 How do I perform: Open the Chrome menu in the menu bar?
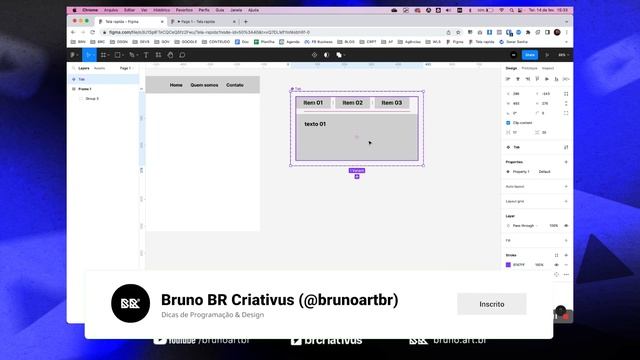[90, 10]
